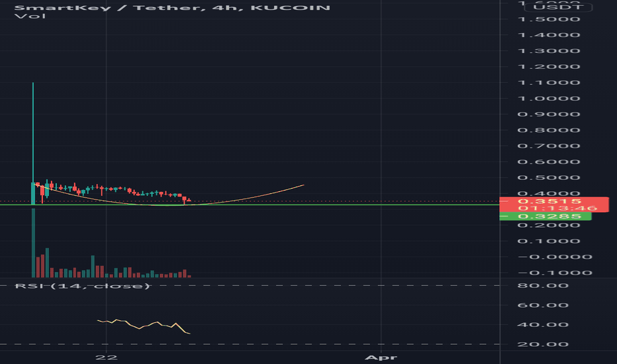Click the tallest volume bar
The height and width of the screenshot is (364, 617).
click(34, 243)
